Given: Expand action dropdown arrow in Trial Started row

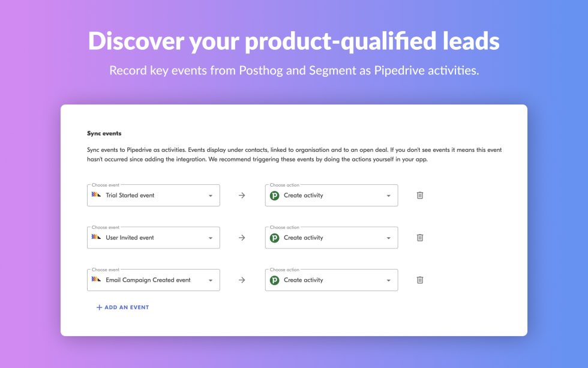Looking at the screenshot, I should click(389, 196).
